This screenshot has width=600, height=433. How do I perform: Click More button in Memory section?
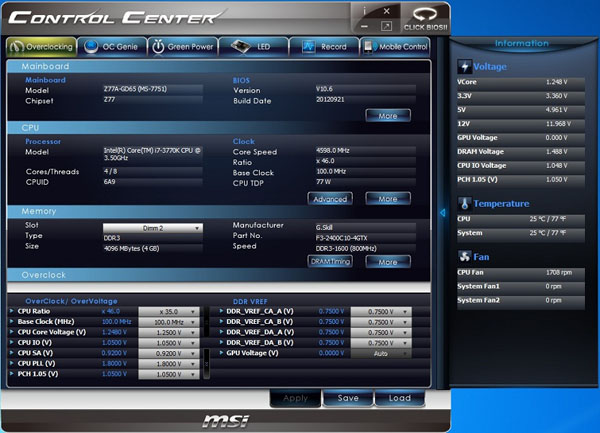[388, 262]
